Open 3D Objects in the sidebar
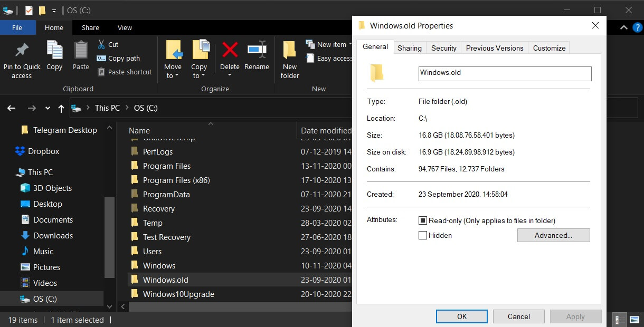 pyautogui.click(x=52, y=188)
